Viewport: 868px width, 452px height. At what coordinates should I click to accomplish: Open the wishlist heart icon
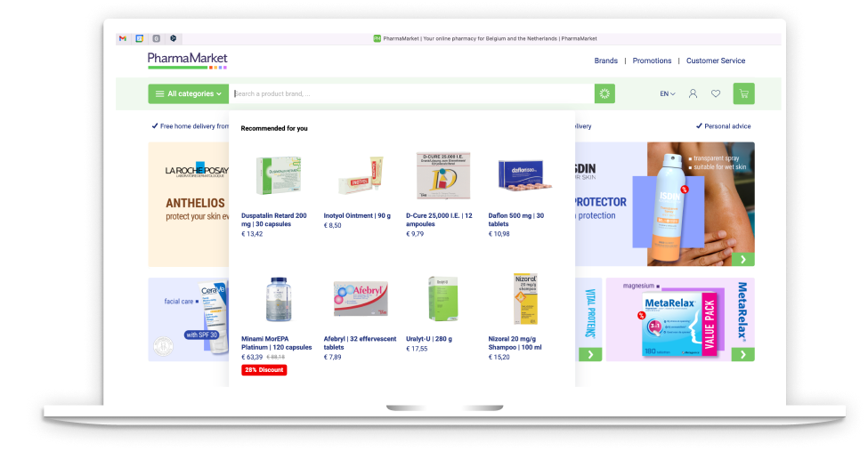click(x=716, y=93)
